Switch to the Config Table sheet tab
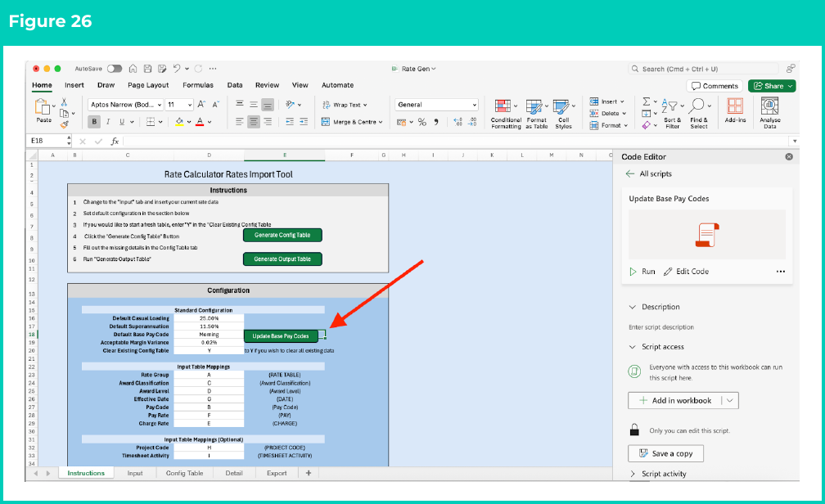The width and height of the screenshot is (825, 504). coord(184,473)
